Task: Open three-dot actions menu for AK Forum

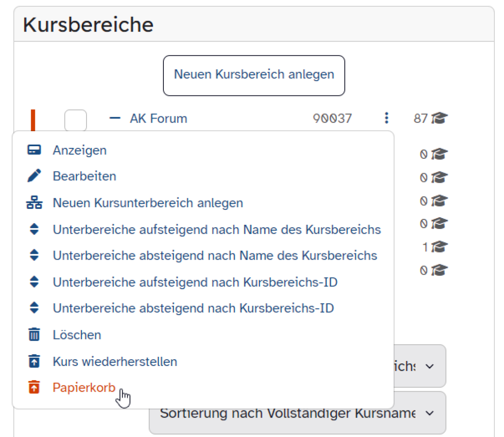Action: pyautogui.click(x=386, y=118)
